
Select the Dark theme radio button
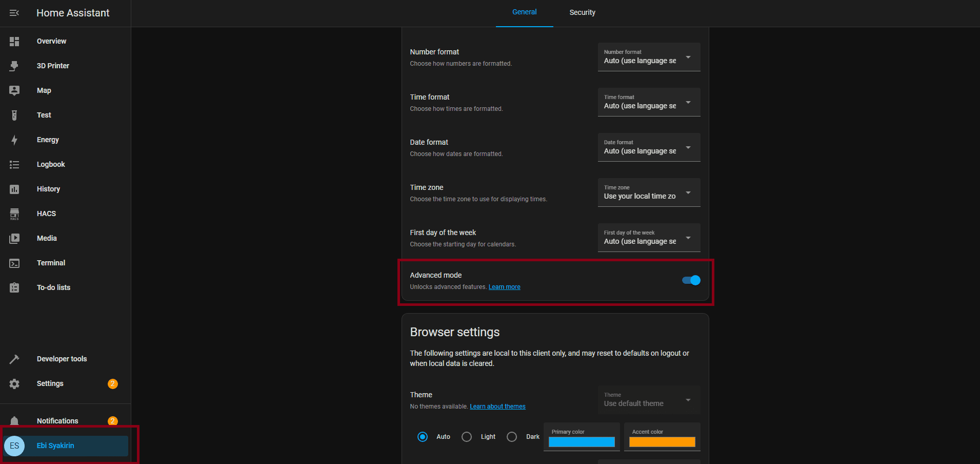(512, 437)
